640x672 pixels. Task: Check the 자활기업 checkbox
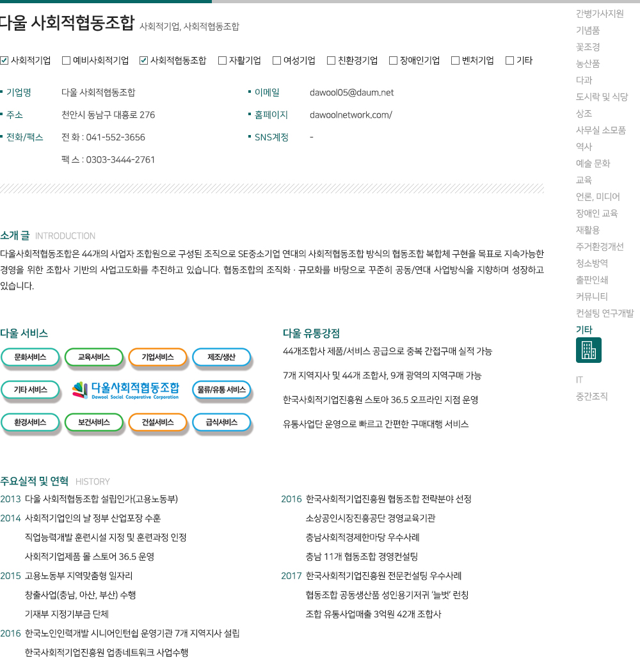coord(222,60)
